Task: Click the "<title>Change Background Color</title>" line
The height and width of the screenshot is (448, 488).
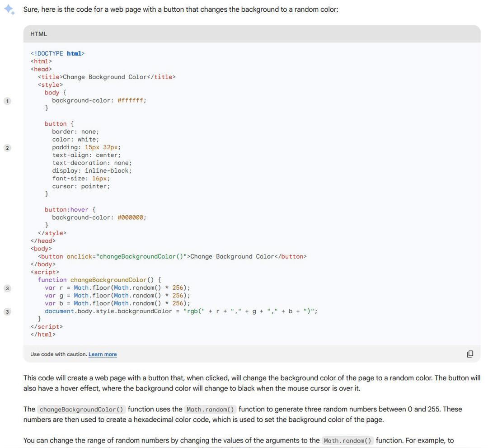Action: [107, 77]
